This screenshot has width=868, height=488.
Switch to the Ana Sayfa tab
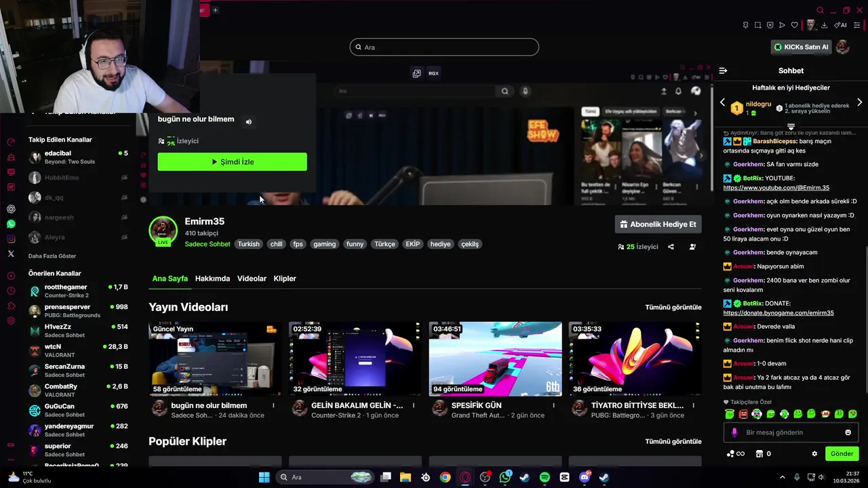pyautogui.click(x=170, y=279)
